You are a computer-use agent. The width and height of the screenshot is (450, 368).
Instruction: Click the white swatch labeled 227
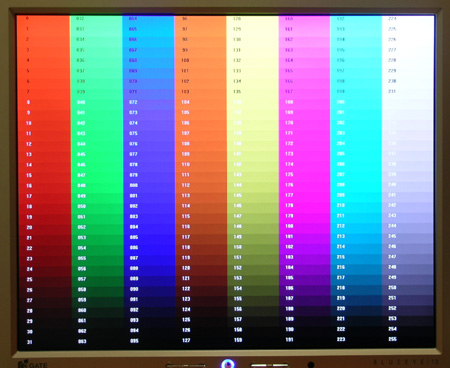tap(408, 50)
